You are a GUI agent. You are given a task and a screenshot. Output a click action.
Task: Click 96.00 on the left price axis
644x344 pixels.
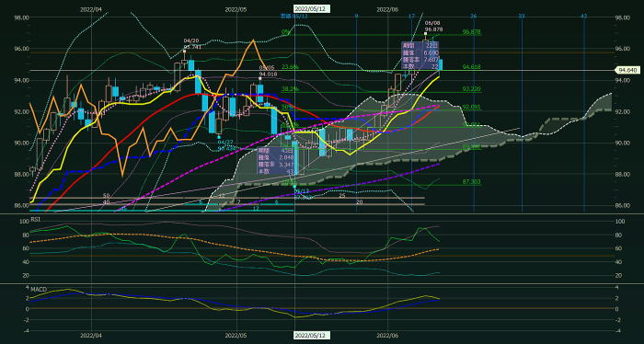pyautogui.click(x=22, y=49)
